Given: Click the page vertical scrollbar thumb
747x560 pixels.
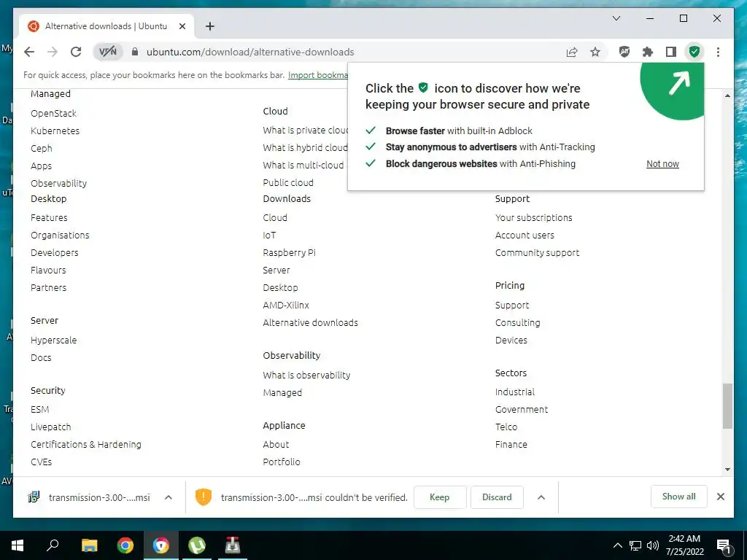Looking at the screenshot, I should click(x=727, y=405).
